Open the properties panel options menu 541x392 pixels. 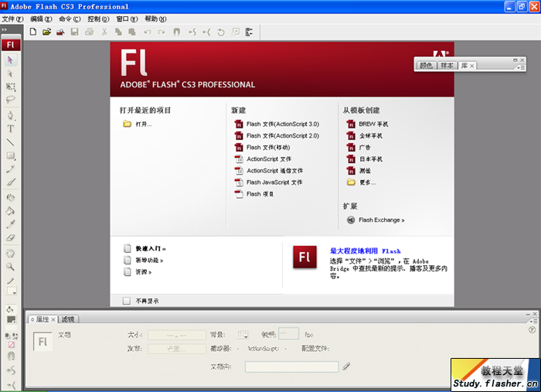tap(533, 321)
